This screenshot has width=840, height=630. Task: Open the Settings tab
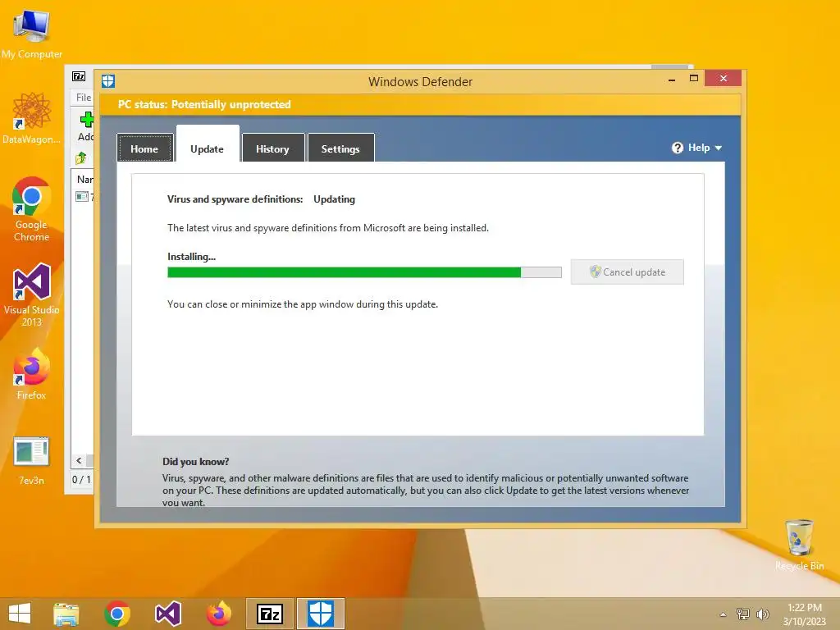pyautogui.click(x=340, y=148)
